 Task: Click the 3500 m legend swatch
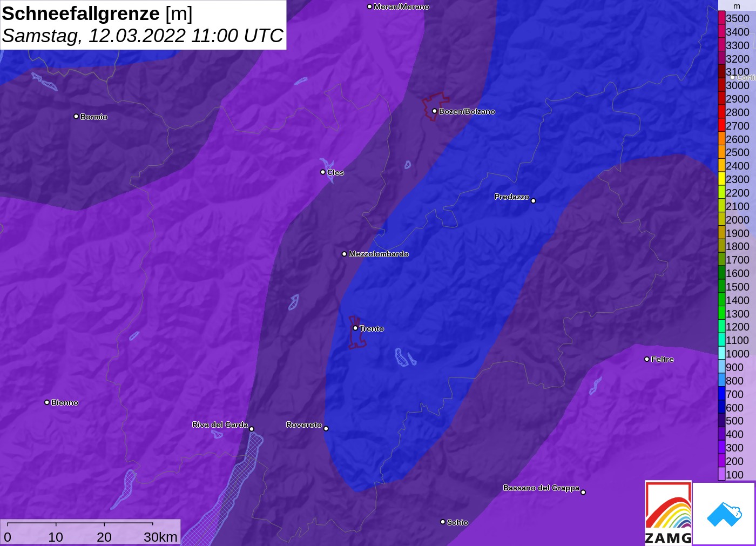coord(721,18)
